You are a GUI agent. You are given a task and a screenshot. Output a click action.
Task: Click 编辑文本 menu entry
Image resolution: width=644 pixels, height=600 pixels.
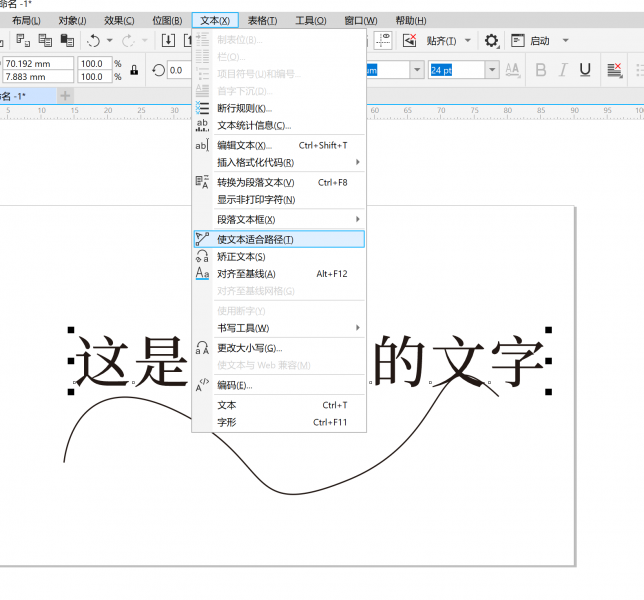tap(244, 145)
